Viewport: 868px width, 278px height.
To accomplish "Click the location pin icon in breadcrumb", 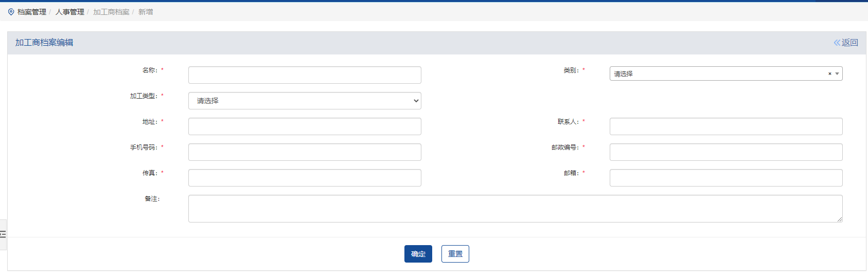I will [11, 12].
